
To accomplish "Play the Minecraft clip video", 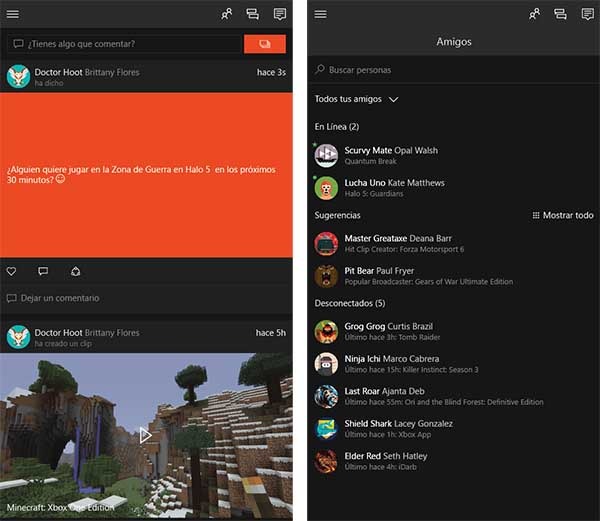I will [146, 435].
